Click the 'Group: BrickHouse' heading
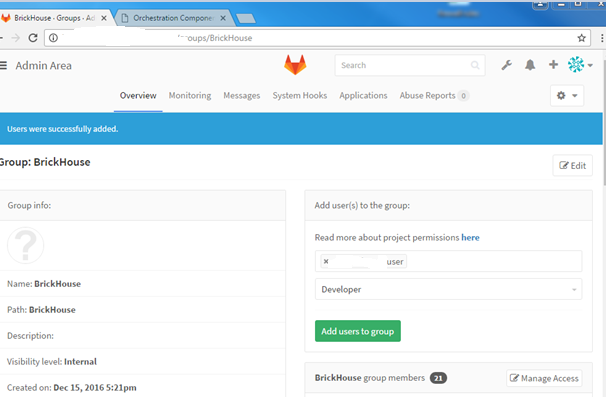The width and height of the screenshot is (606, 397). (x=45, y=162)
